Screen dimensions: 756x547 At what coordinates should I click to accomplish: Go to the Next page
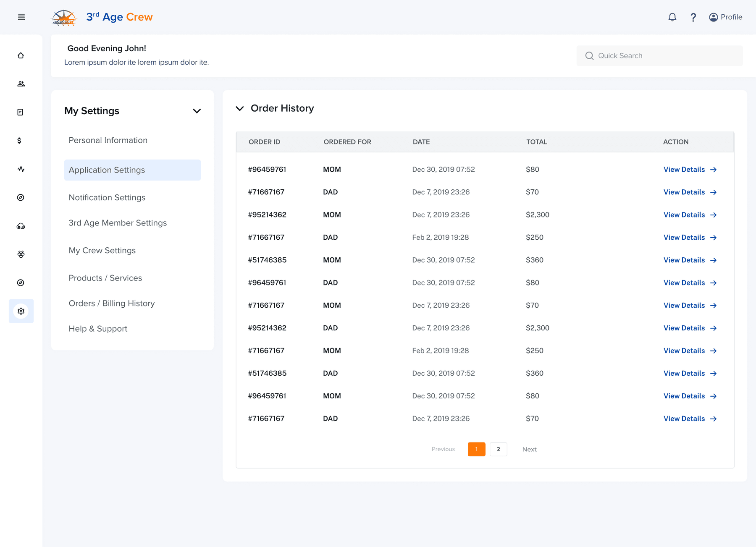click(x=530, y=449)
